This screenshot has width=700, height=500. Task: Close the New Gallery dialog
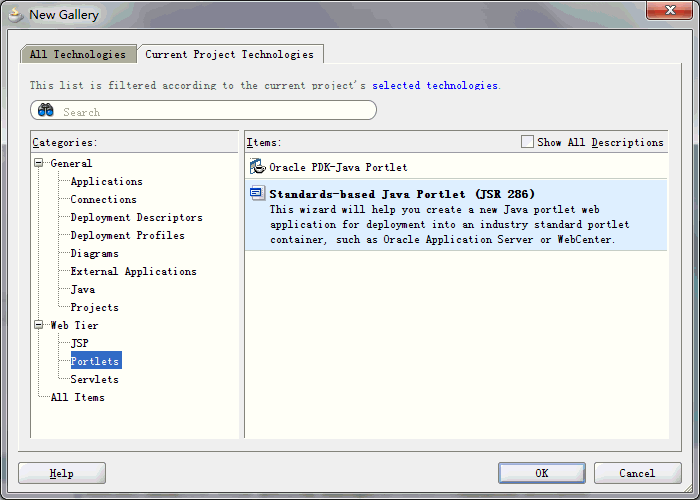[x=669, y=10]
